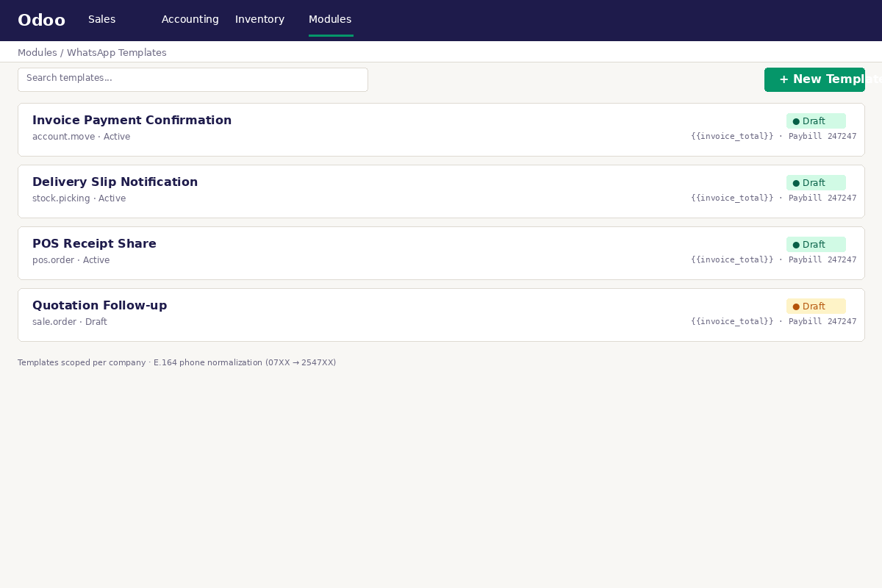Create a new template

814,79
